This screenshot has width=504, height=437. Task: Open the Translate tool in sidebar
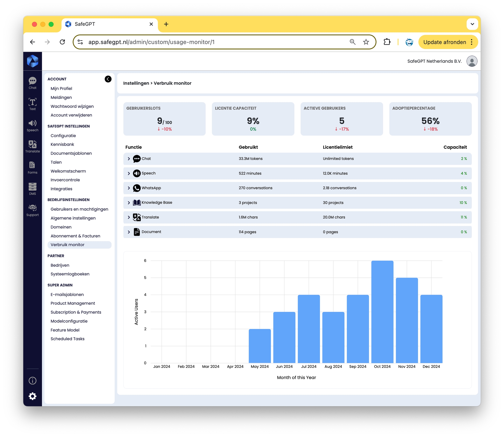[x=32, y=147]
